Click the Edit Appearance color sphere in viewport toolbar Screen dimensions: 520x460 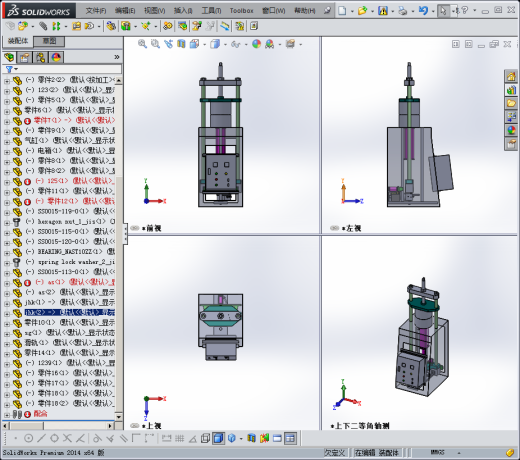[x=256, y=44]
